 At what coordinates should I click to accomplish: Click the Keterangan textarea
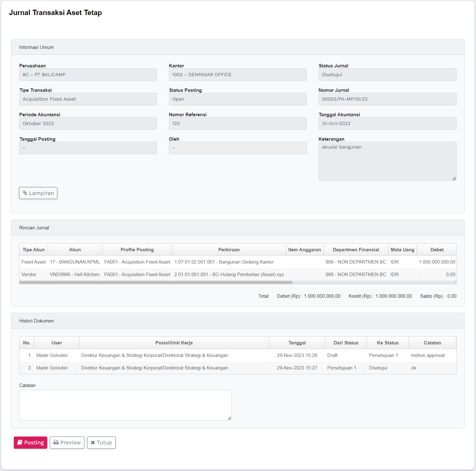[387, 161]
